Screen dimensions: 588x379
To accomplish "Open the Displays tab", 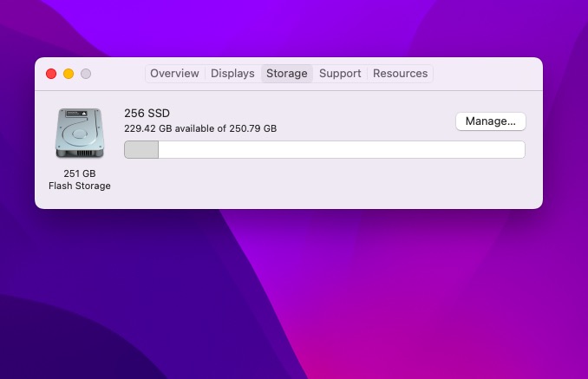I will (x=232, y=74).
